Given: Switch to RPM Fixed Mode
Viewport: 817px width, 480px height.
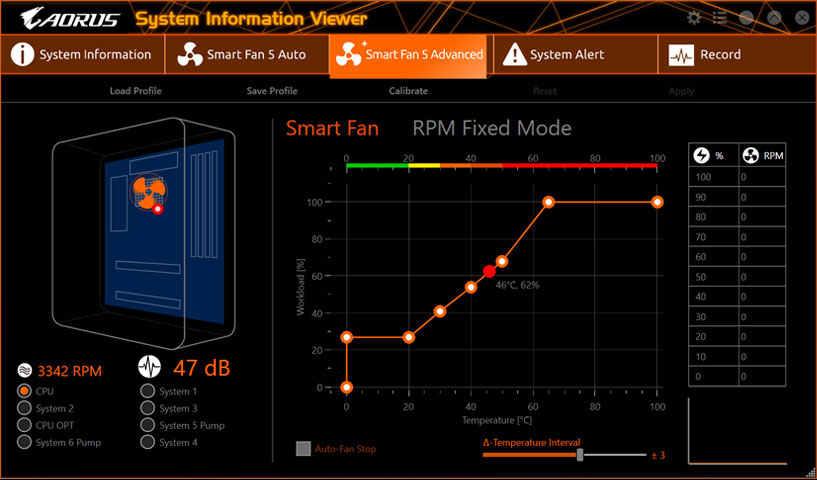Looking at the screenshot, I should click(x=491, y=128).
